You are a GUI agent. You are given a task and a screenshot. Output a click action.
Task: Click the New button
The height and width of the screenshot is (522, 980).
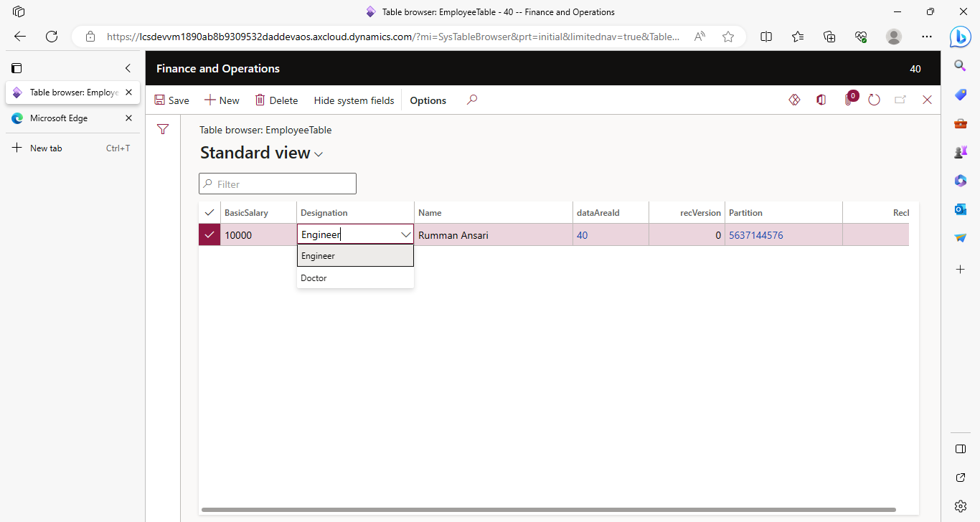click(222, 100)
